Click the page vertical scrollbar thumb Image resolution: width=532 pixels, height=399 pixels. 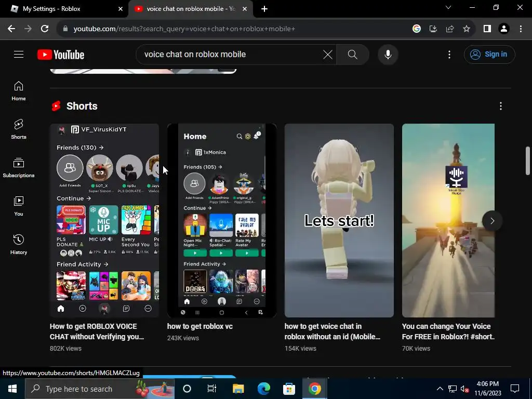click(528, 161)
